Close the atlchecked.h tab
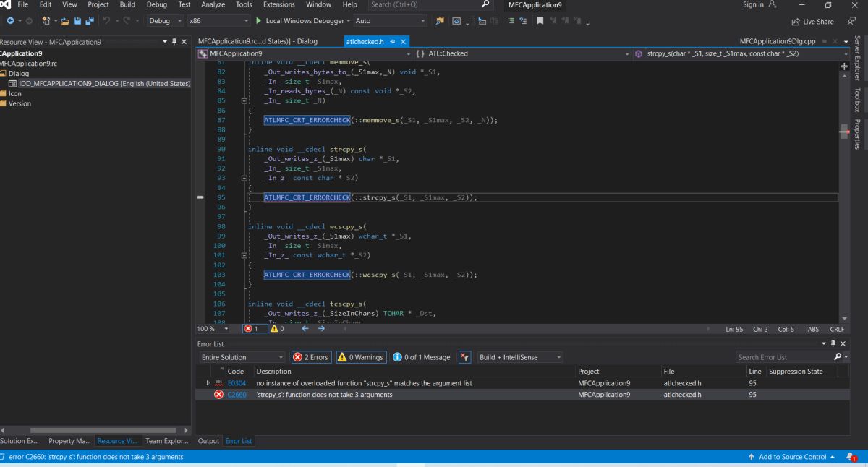Viewport: 868px width, 467px height. 404,42
